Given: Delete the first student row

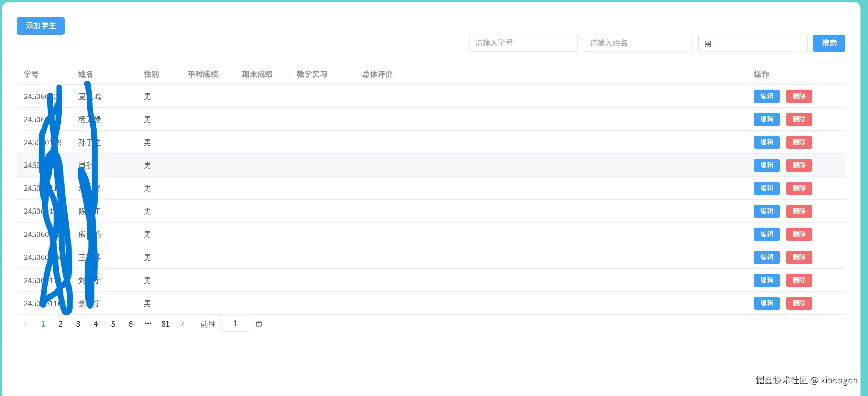Looking at the screenshot, I should pyautogui.click(x=799, y=96).
